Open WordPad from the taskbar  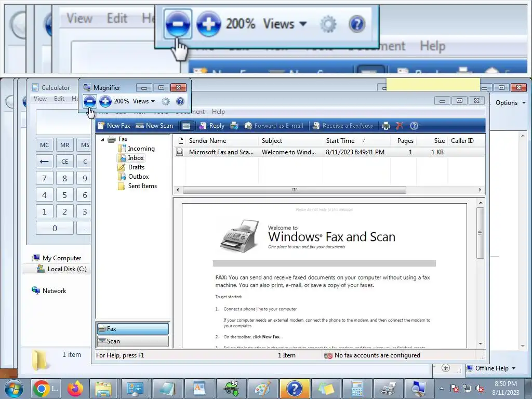point(199,389)
